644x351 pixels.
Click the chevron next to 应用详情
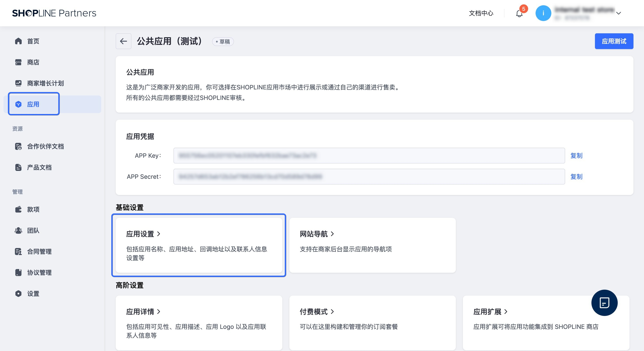tap(159, 312)
